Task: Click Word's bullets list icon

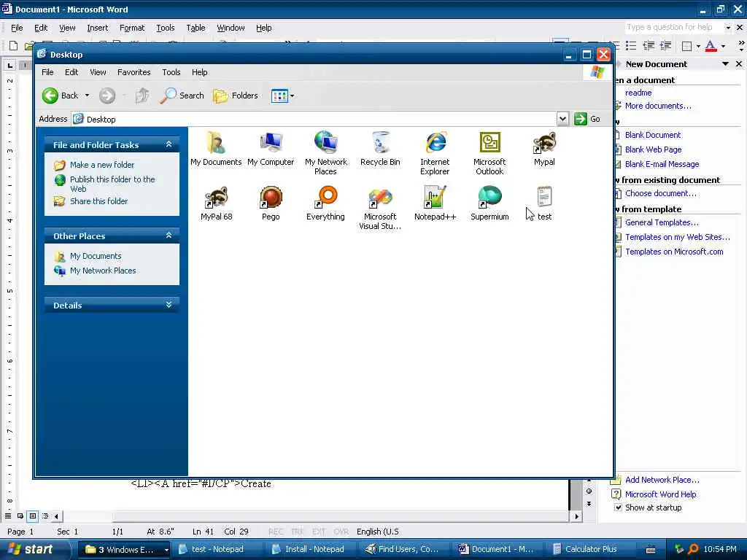Action: point(631,46)
